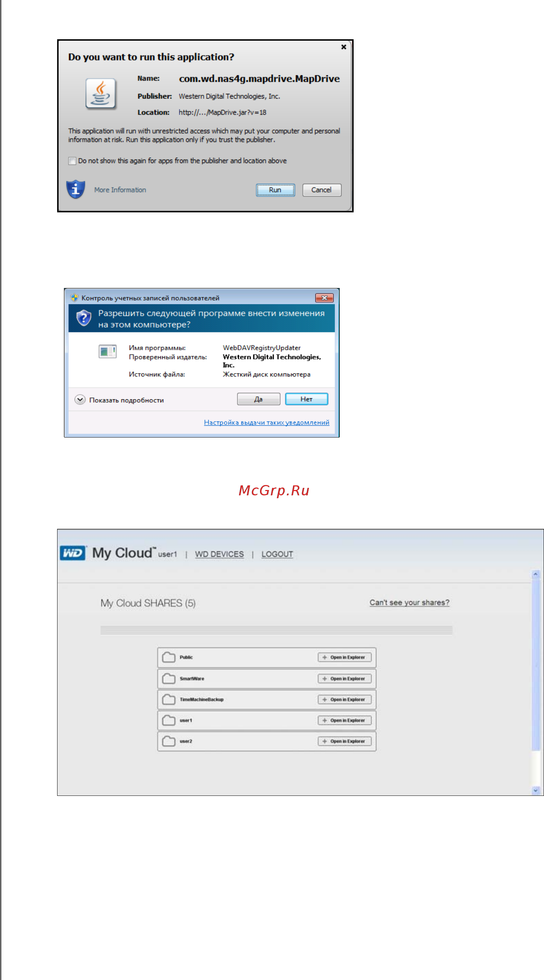Click the Run button
The image size is (544, 980).
click(x=275, y=190)
